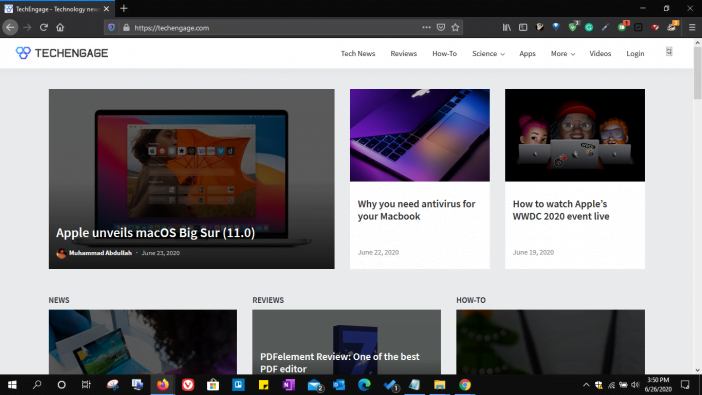Open Reviews in site navigation
702x395 pixels.
coord(403,53)
